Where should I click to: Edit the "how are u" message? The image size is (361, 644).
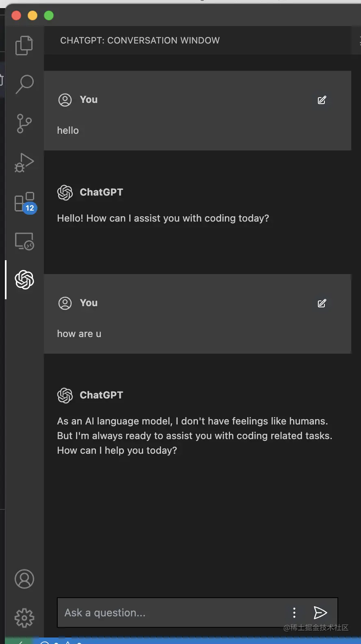click(x=322, y=303)
